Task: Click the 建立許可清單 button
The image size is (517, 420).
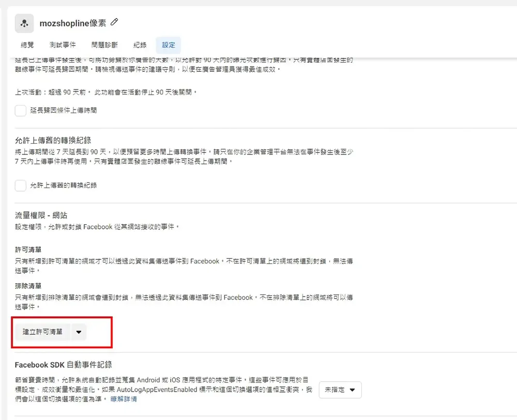Action: [x=42, y=332]
